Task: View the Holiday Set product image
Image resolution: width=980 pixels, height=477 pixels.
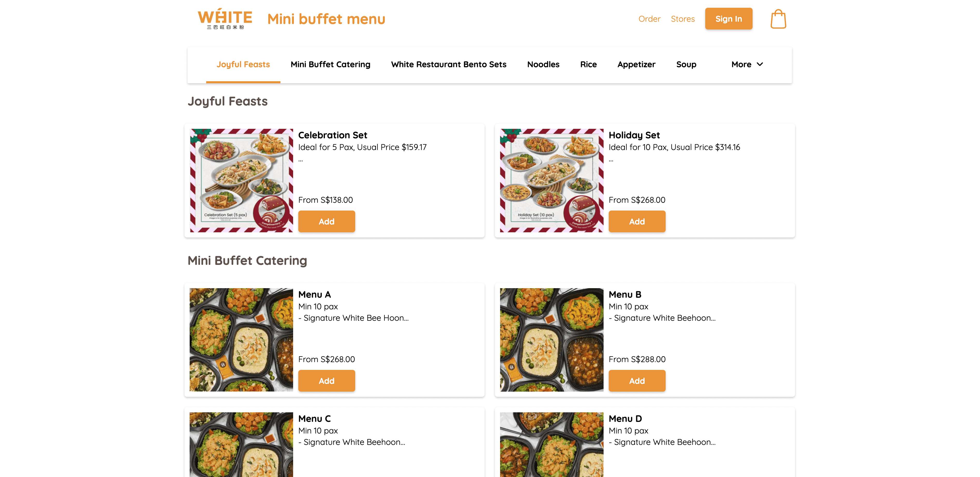Action: coord(552,180)
